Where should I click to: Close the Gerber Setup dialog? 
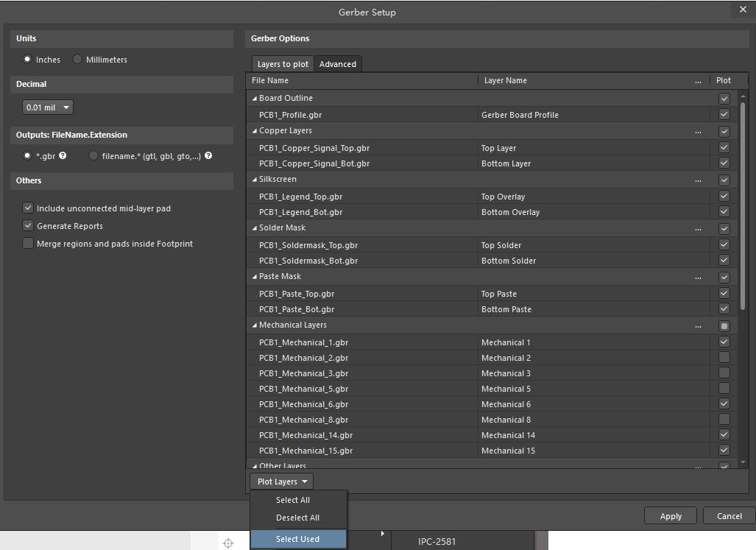(743, 9)
